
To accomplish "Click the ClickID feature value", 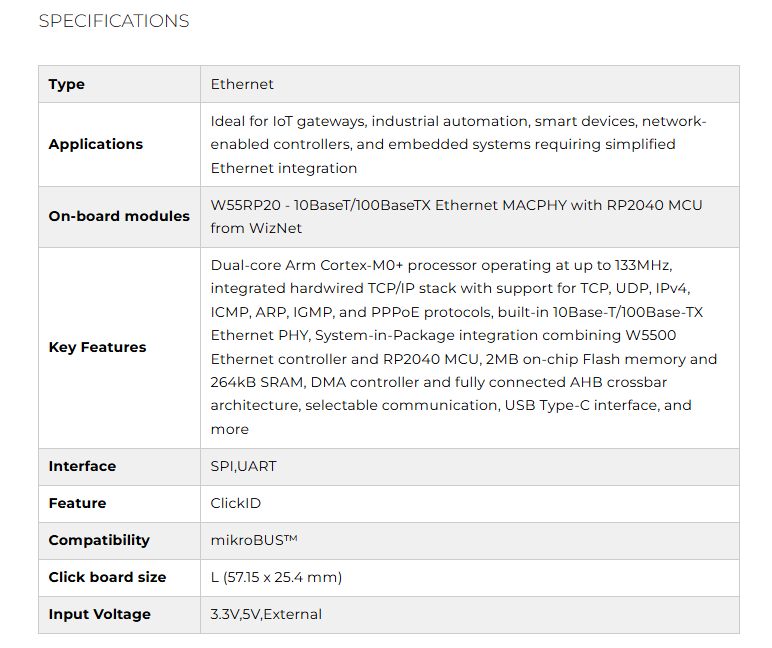I will (238, 504).
